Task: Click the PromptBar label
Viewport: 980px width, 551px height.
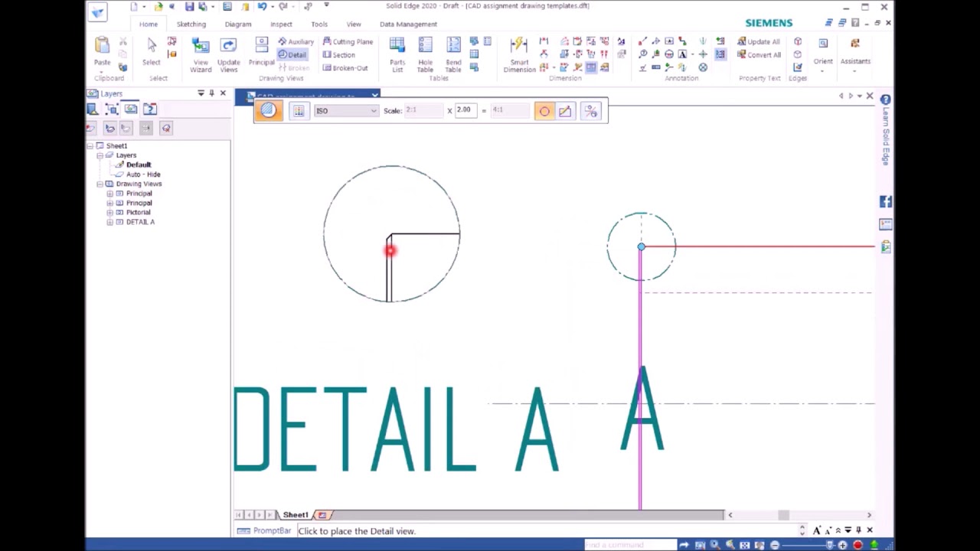Action: pyautogui.click(x=272, y=530)
